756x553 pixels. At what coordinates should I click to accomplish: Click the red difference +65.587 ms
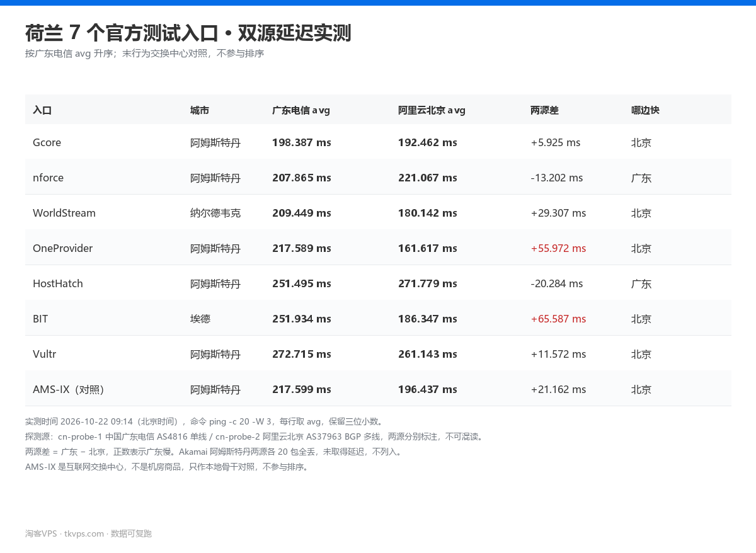pyautogui.click(x=558, y=319)
